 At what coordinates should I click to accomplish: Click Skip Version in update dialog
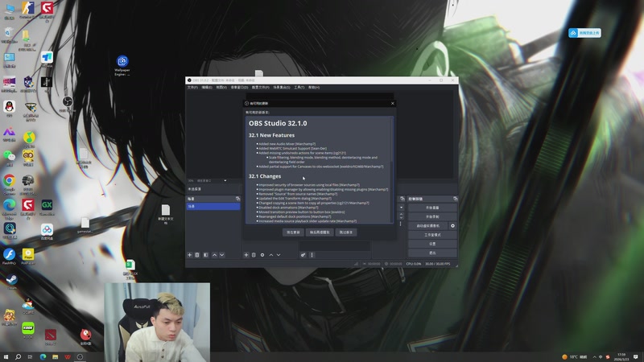(346, 232)
